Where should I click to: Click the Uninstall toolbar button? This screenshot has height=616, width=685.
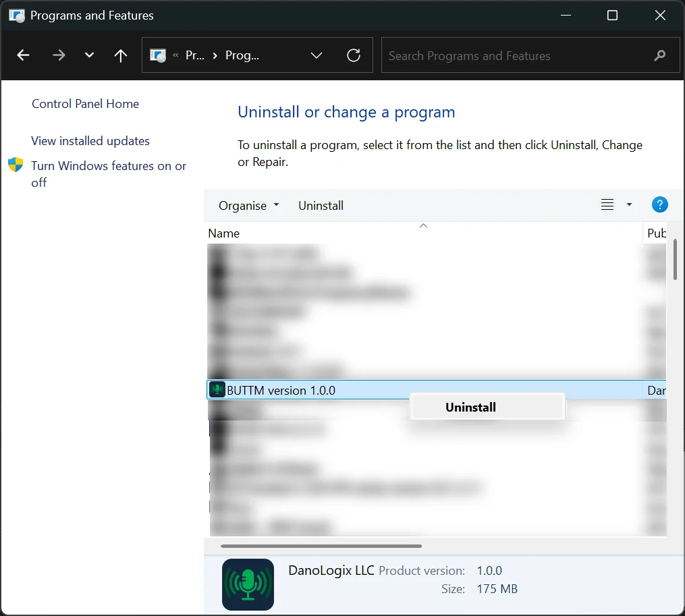point(321,206)
